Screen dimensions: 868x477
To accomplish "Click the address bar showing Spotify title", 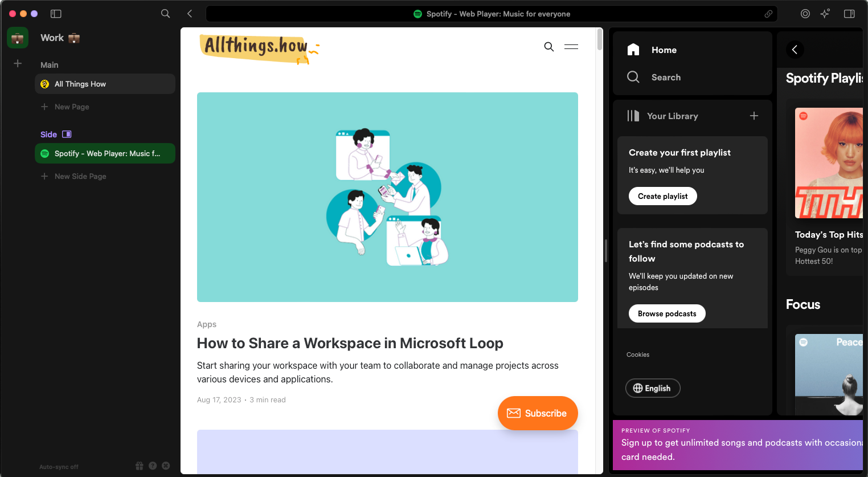I will [492, 14].
